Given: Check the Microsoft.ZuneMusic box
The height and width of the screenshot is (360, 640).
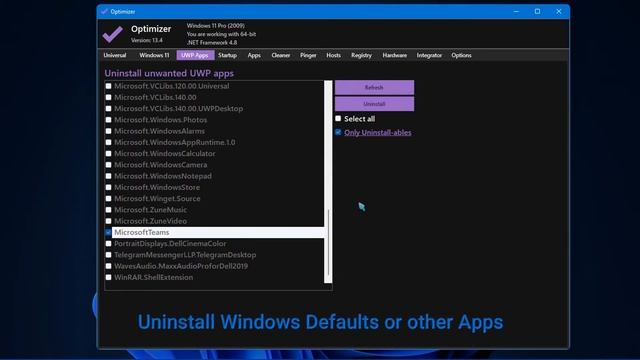Looking at the screenshot, I should click(108, 210).
